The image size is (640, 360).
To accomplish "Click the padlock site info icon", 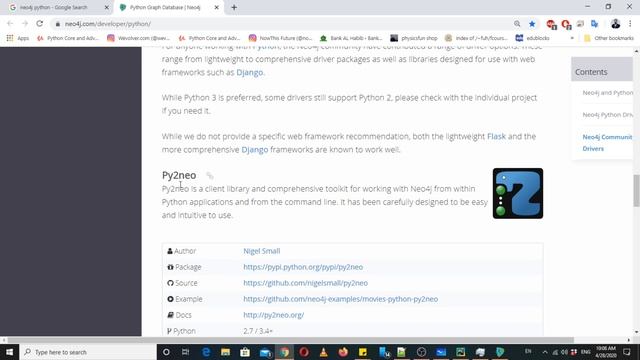I will [x=58, y=24].
